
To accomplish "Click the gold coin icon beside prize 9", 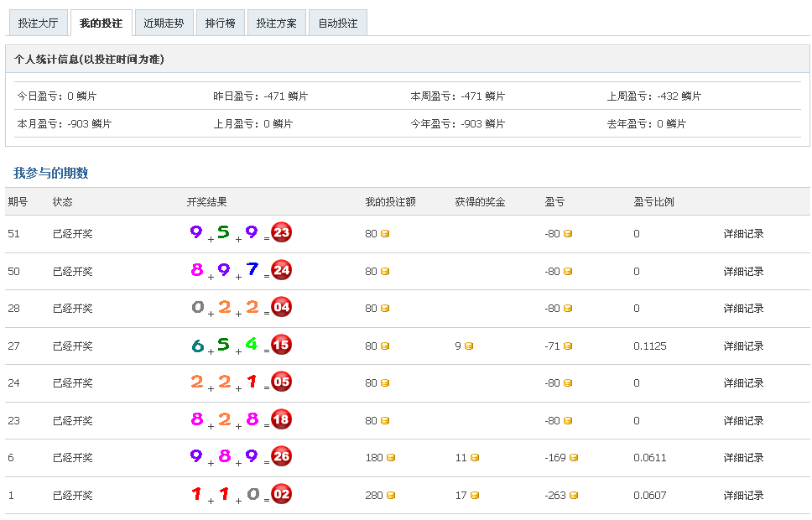I will pos(469,346).
